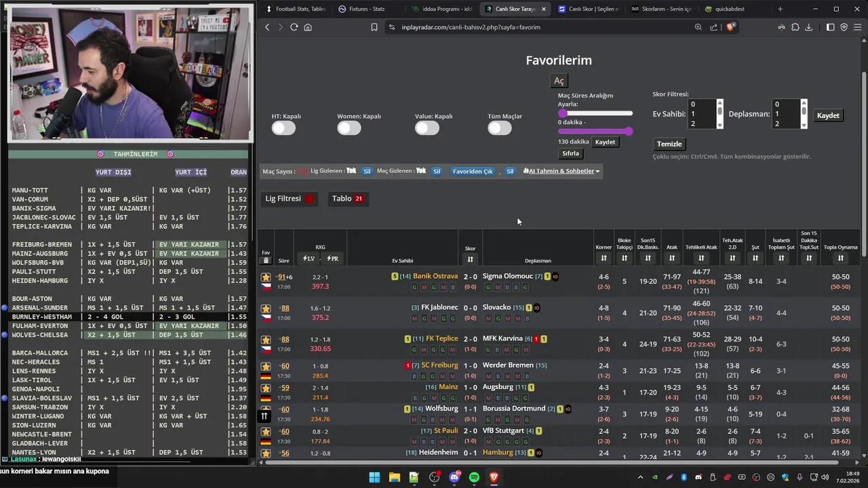Open Lig Filtresi panel
The width and height of the screenshot is (868, 488).
(x=290, y=199)
